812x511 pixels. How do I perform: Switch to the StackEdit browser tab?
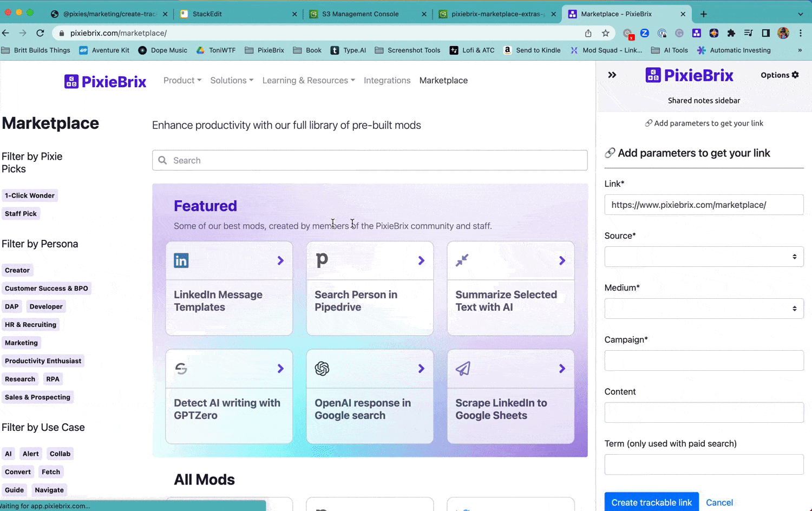coord(238,14)
